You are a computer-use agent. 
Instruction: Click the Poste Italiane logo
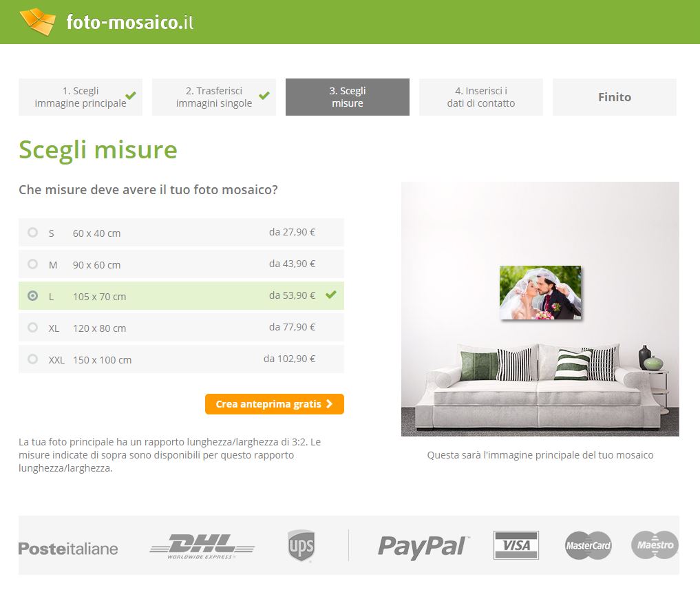(68, 549)
